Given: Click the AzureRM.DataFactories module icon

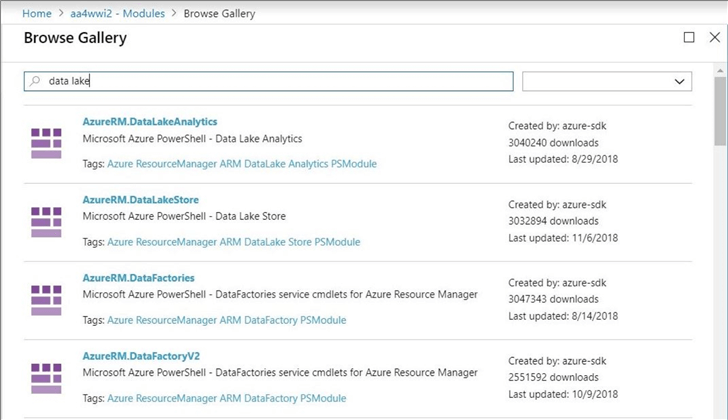Looking at the screenshot, I should coord(46,300).
